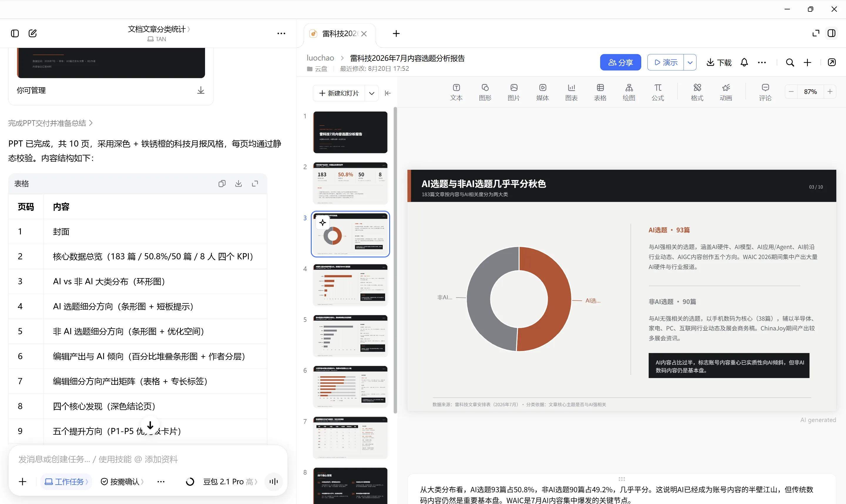Add attachment with the plus in chat input
The image size is (846, 504).
(22, 482)
